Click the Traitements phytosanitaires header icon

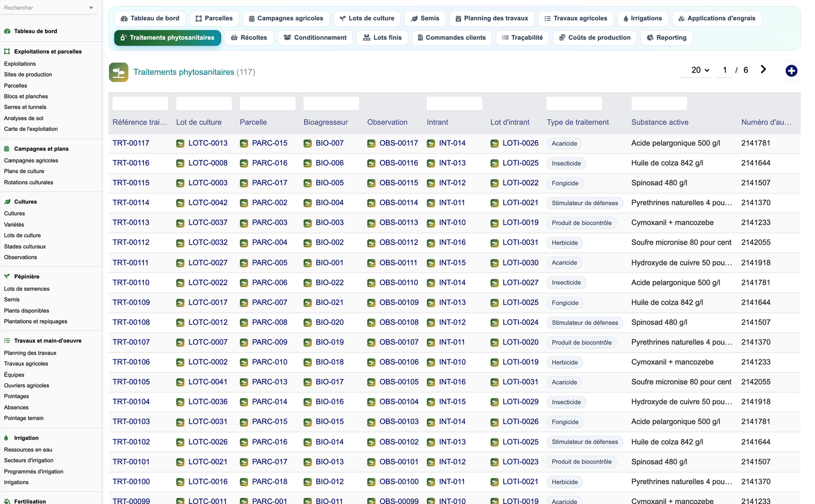(x=118, y=72)
